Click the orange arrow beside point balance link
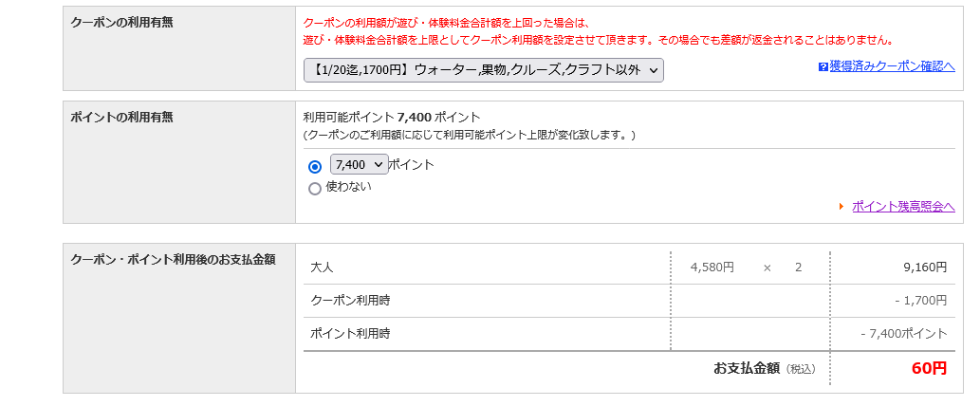This screenshot has height=406, width=980. (x=841, y=206)
